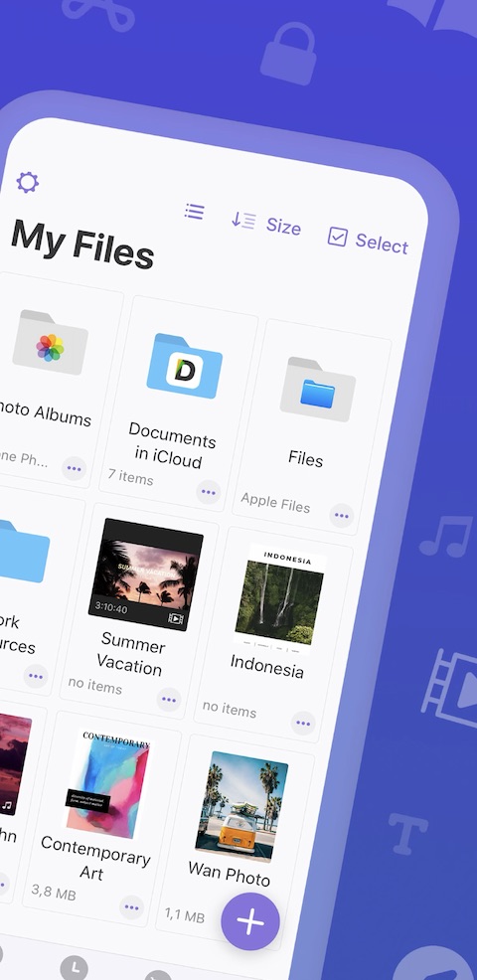Click the 'Wan Photo' name label

click(x=230, y=873)
